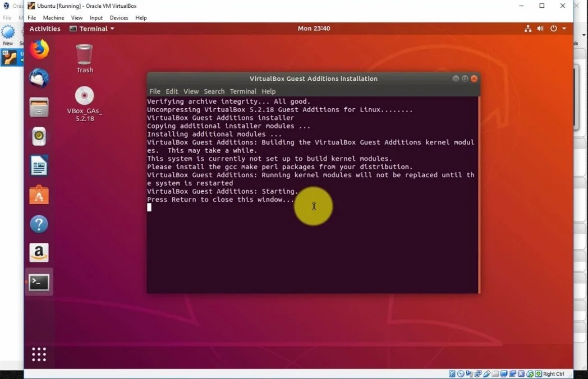Image resolution: width=588 pixels, height=379 pixels.
Task: Open VirtualBox Devices menu
Action: click(119, 17)
